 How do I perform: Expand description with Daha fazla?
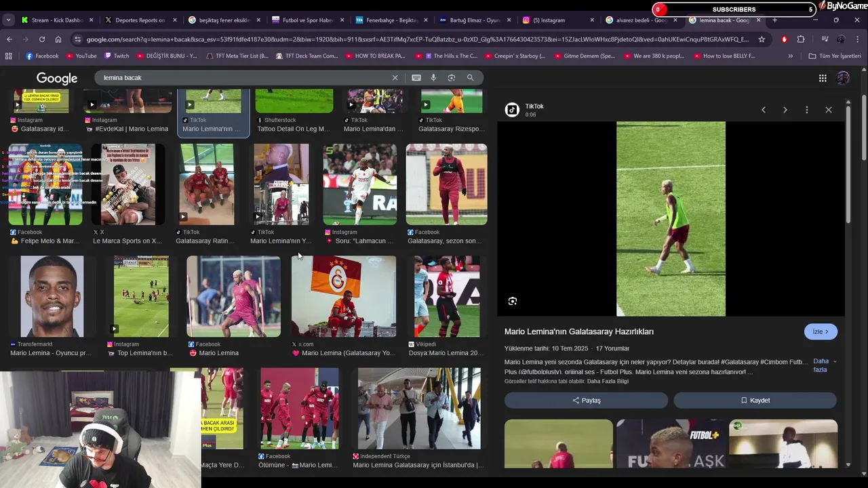(825, 365)
